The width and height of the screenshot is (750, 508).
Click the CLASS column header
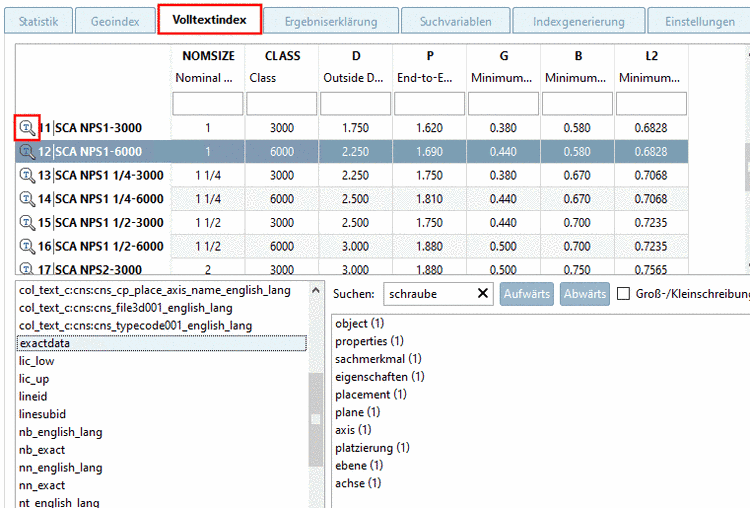pyautogui.click(x=282, y=56)
